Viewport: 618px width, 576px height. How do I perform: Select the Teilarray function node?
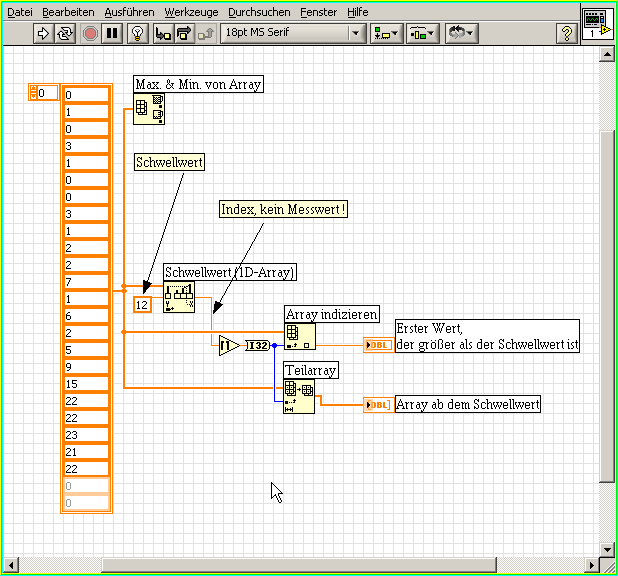(299, 396)
